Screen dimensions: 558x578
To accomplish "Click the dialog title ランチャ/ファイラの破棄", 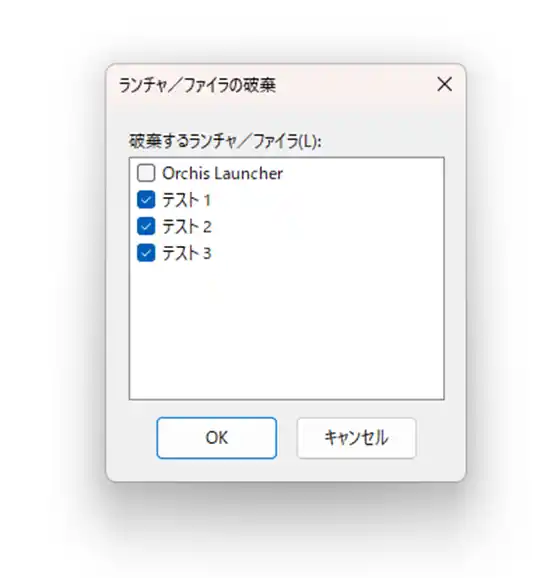I will (x=197, y=85).
